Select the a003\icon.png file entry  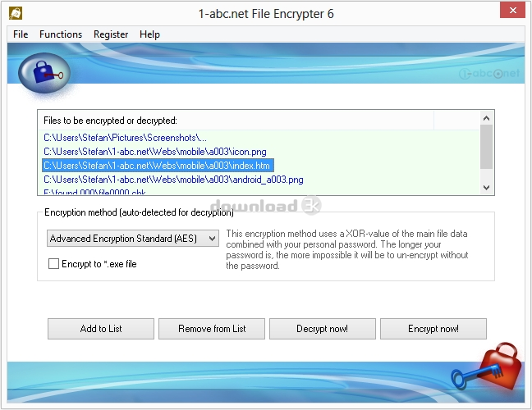tap(155, 152)
